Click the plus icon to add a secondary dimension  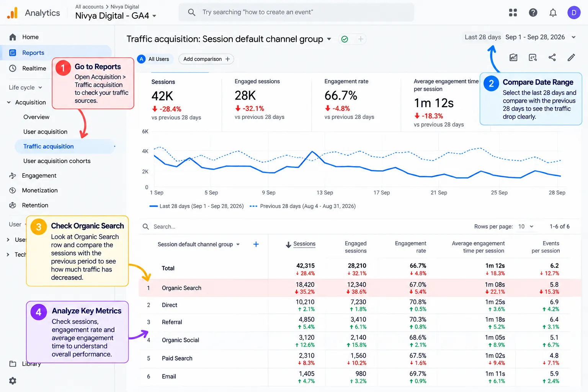256,244
